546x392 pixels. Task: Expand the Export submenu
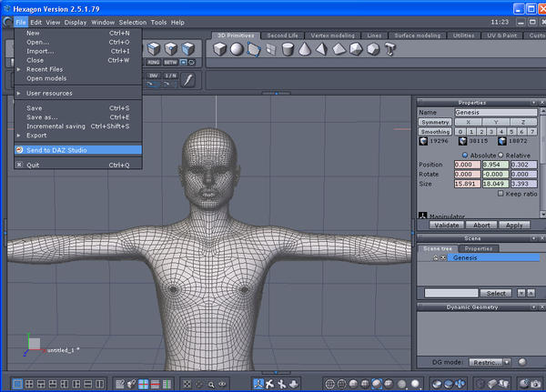36,135
